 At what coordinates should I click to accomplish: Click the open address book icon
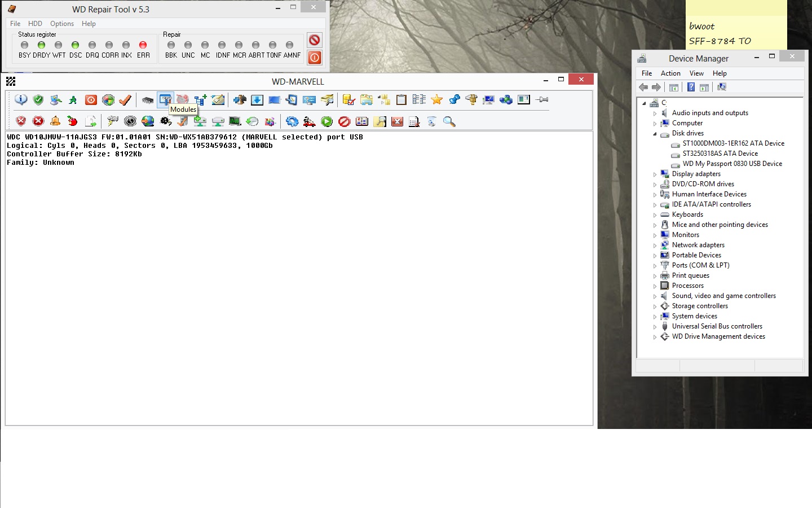(x=362, y=121)
